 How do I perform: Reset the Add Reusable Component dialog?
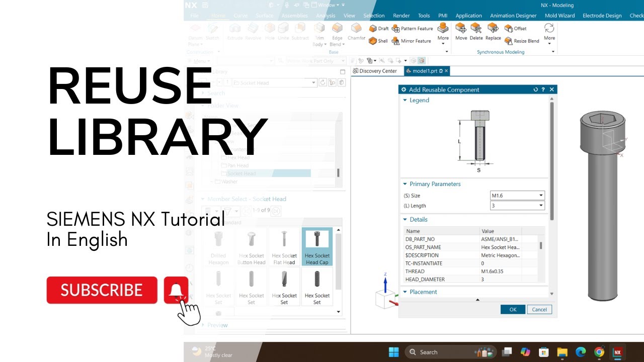pyautogui.click(x=535, y=89)
